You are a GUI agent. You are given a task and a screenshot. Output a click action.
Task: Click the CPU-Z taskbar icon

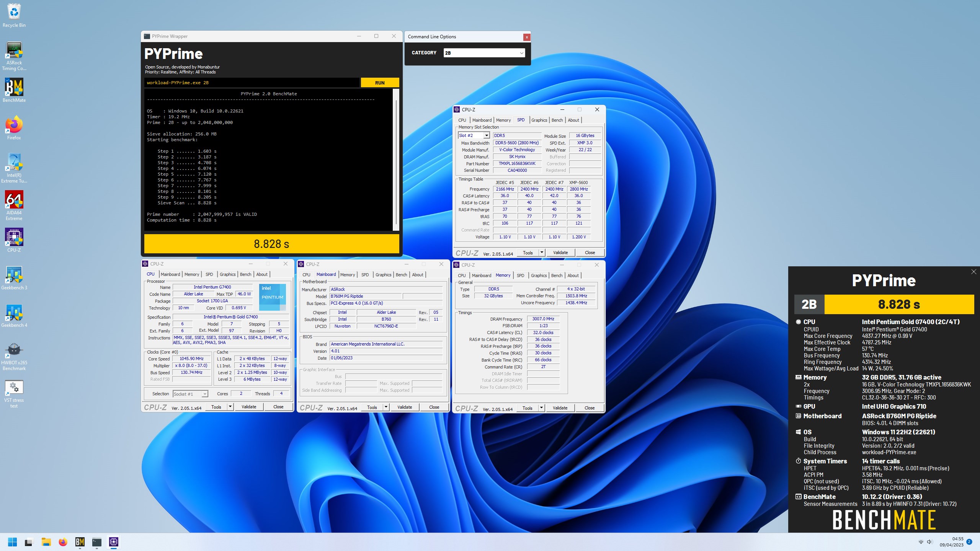[x=114, y=542]
